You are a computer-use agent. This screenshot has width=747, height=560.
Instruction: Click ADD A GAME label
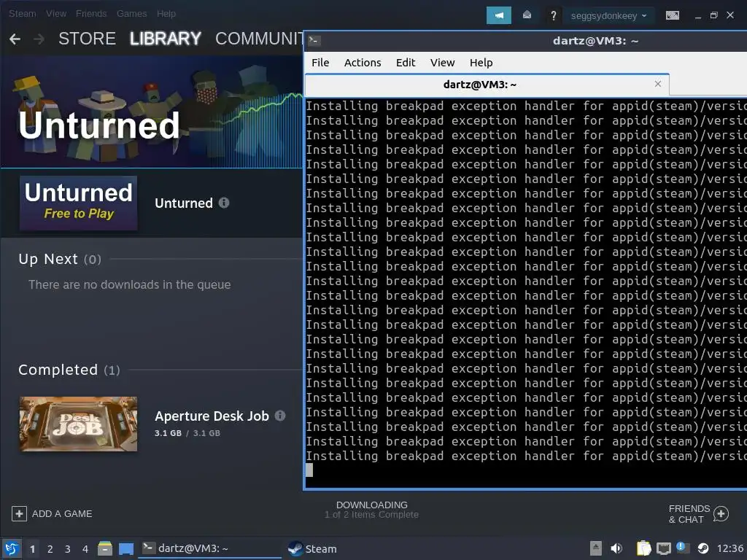click(62, 514)
